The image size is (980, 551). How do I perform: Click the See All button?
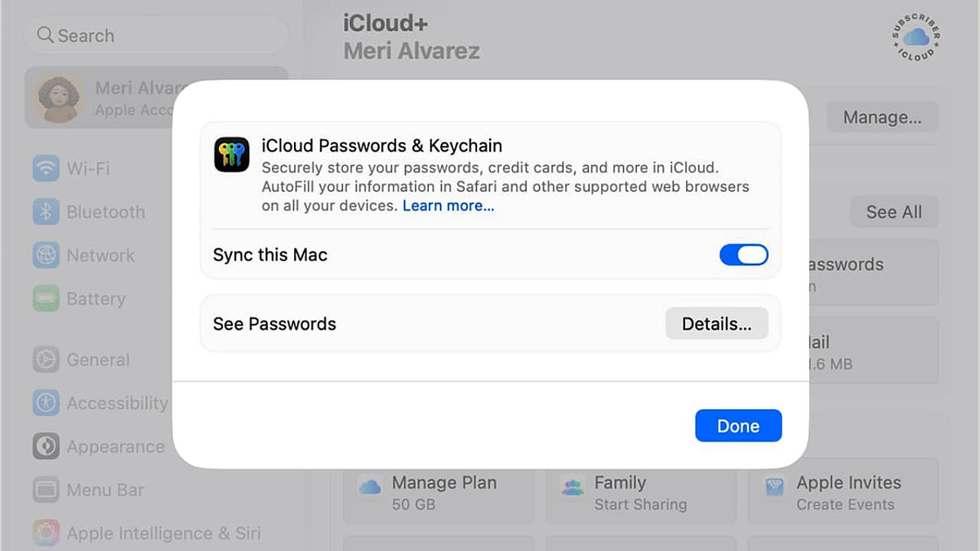pos(893,212)
